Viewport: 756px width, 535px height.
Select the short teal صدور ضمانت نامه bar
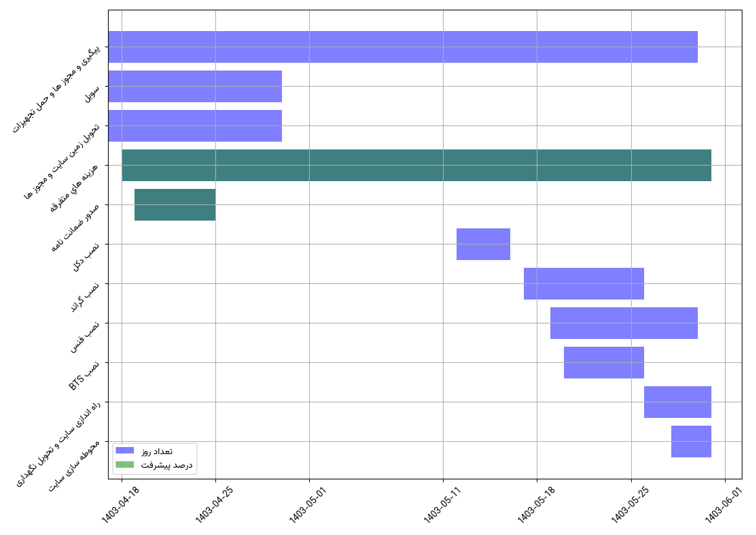[x=175, y=204]
